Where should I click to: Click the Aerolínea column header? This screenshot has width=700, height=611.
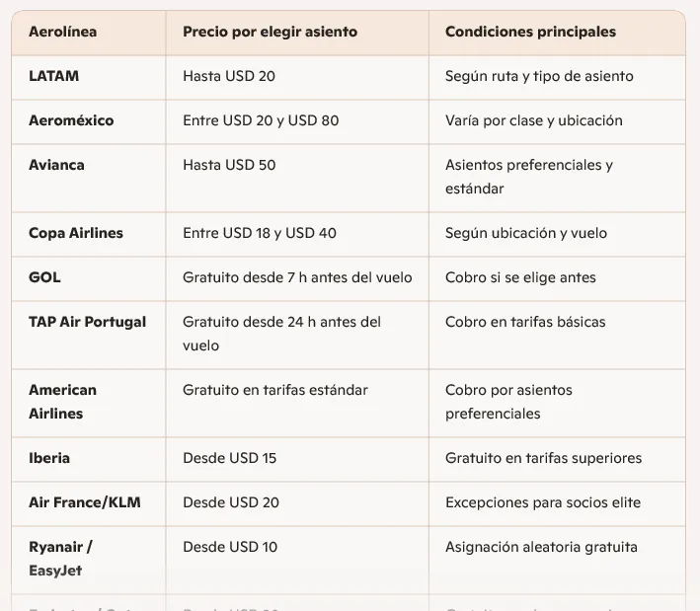pos(63,32)
